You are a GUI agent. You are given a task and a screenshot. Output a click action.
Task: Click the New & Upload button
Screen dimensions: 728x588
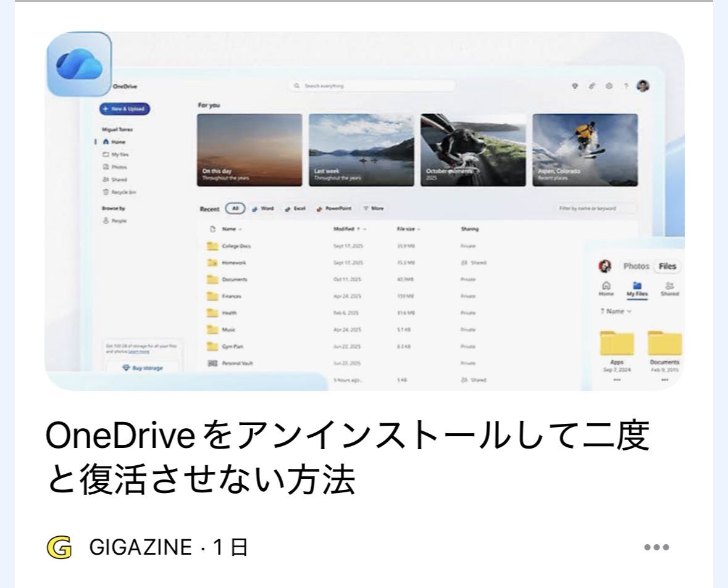point(124,109)
